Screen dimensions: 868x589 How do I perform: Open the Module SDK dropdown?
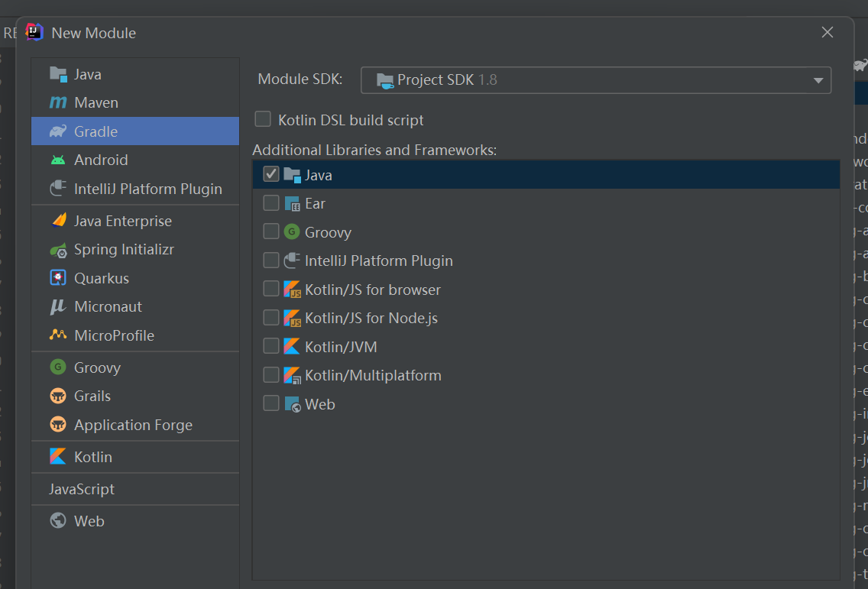(x=595, y=80)
